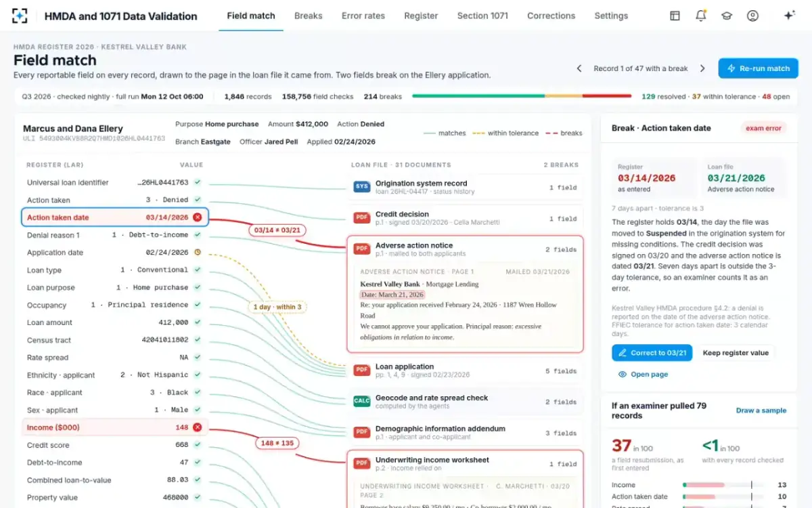Image resolution: width=812 pixels, height=508 pixels.
Task: Click PDF icon of Credit decision
Action: [x=361, y=218]
